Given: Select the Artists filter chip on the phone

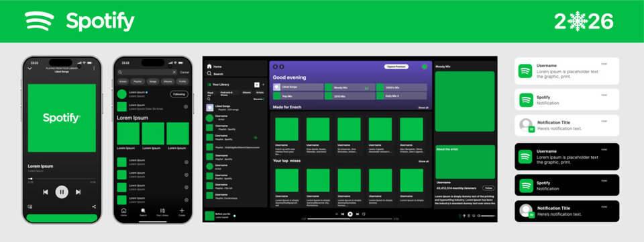Looking at the screenshot, I should click(123, 81).
